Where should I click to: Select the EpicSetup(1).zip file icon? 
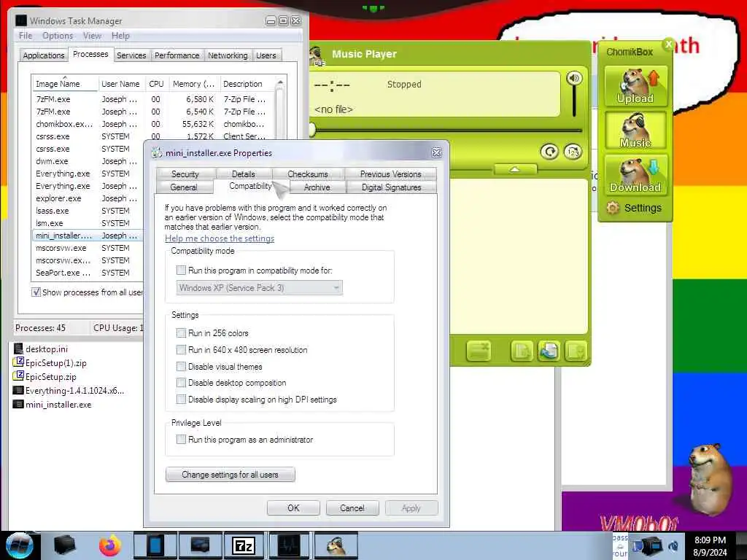(x=18, y=362)
